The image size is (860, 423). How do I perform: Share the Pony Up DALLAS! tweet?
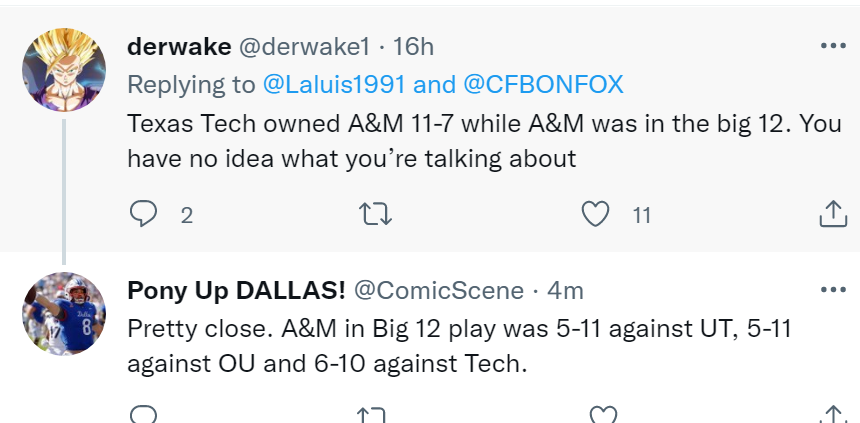tap(832, 414)
